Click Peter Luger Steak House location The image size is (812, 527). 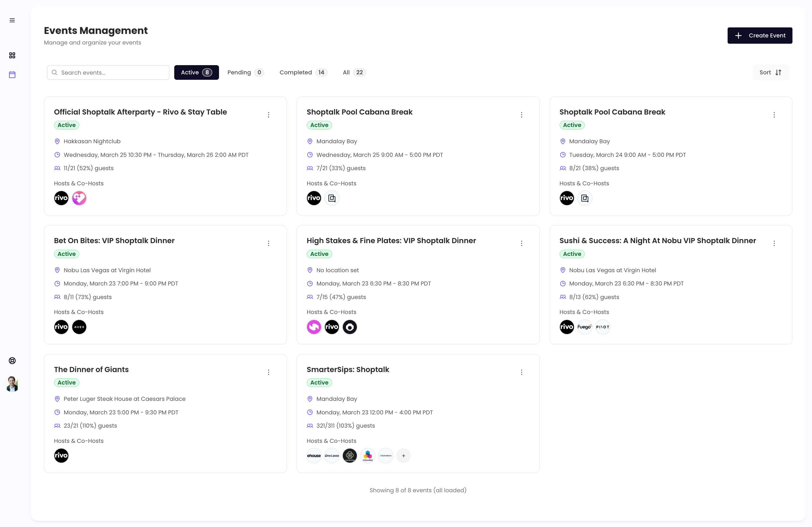tap(125, 399)
